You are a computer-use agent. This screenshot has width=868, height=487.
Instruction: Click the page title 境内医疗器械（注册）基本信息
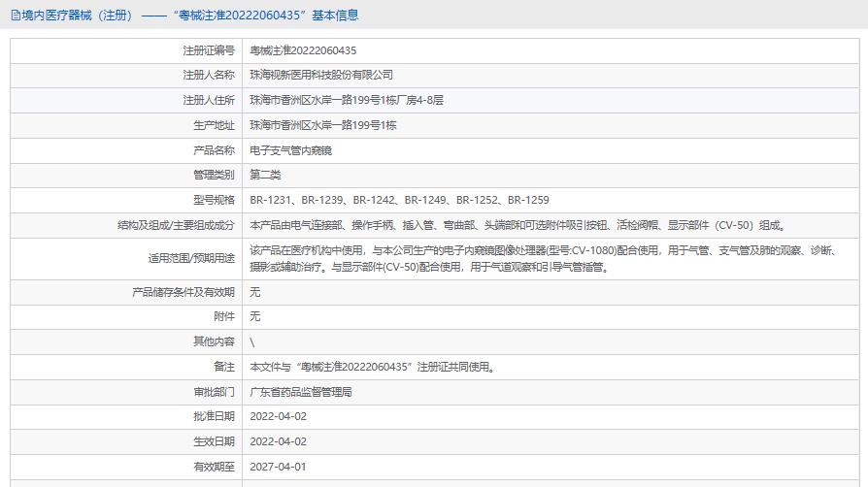(x=190, y=16)
